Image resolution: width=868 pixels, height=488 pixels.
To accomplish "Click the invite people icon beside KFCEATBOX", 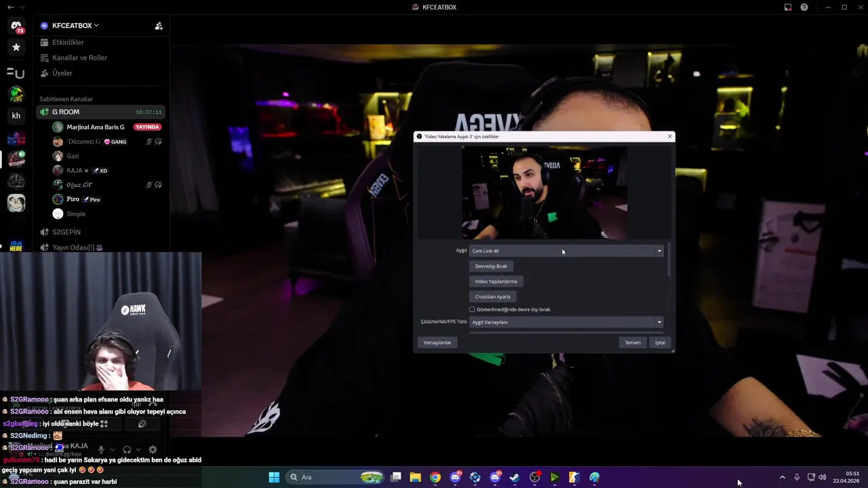I will coord(159,26).
